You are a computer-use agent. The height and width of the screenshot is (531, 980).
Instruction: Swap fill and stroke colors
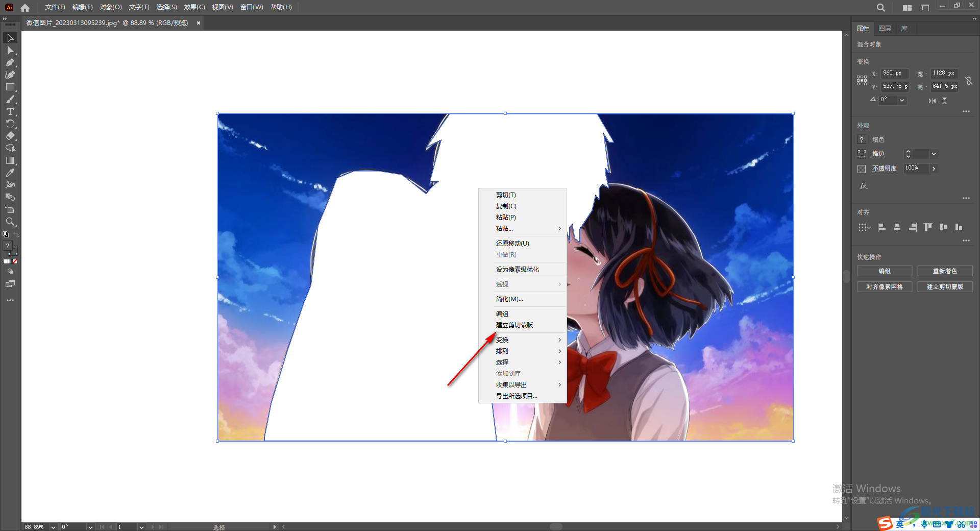pos(16,235)
